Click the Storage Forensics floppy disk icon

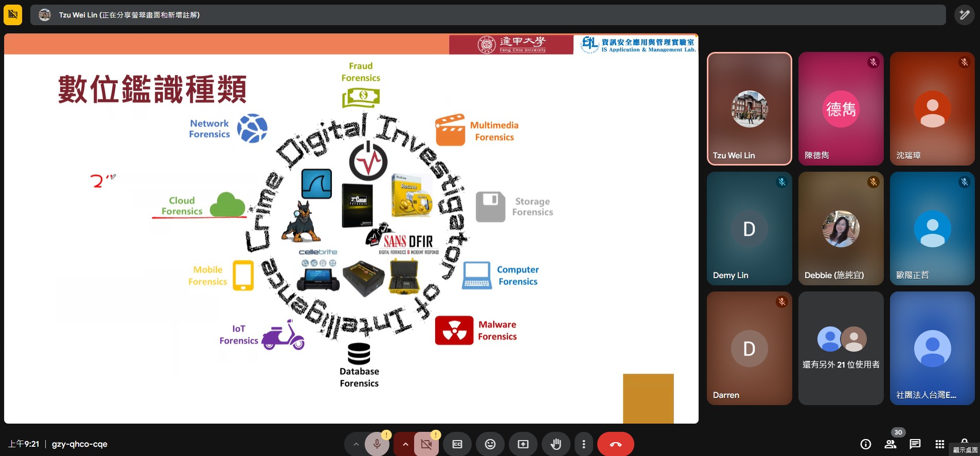coord(491,207)
